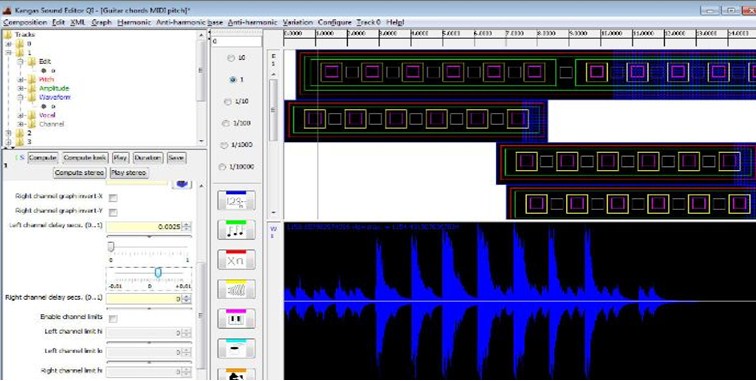
Task: Expand track 2 in the Tracks tree
Action: click(x=8, y=133)
